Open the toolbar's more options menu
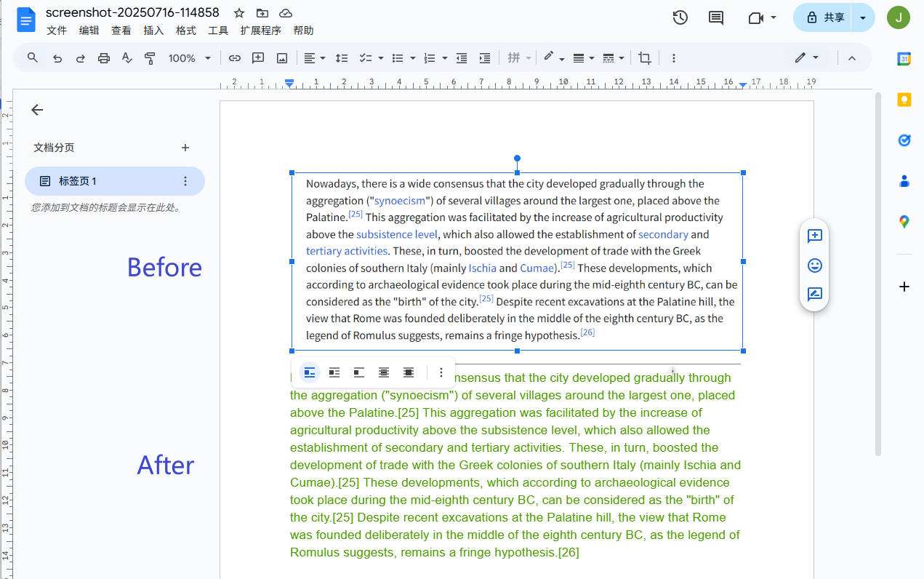Screen dimensions: 924x579 [x=674, y=58]
